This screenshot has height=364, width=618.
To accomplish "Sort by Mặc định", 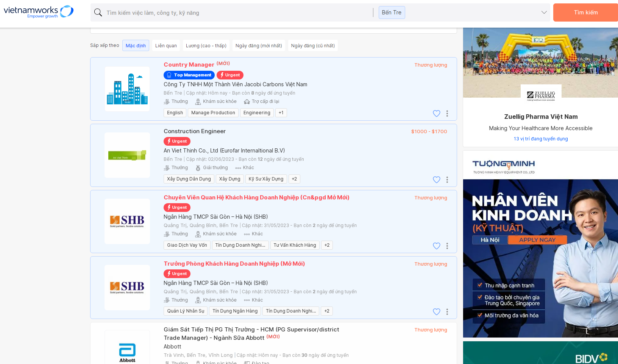I will click(136, 45).
